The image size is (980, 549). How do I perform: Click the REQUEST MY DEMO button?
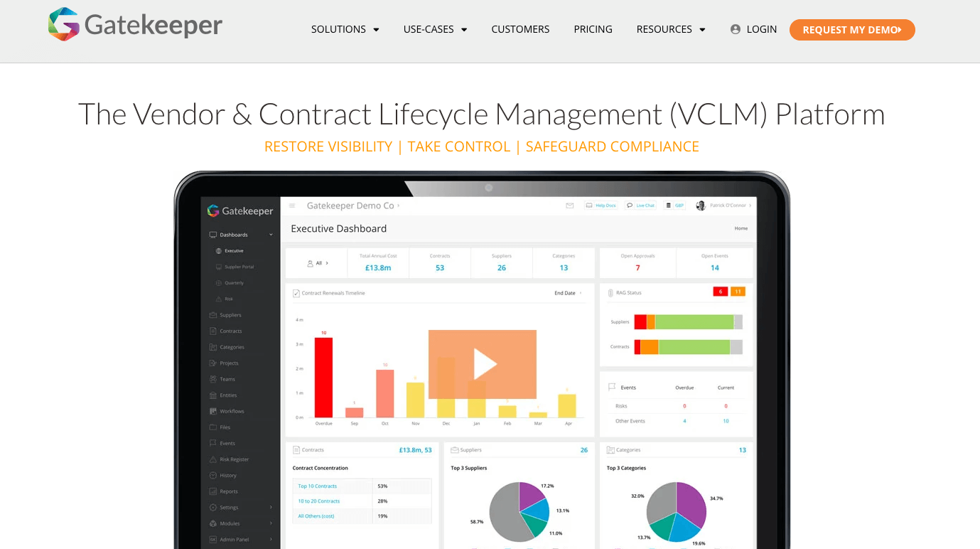click(x=852, y=30)
